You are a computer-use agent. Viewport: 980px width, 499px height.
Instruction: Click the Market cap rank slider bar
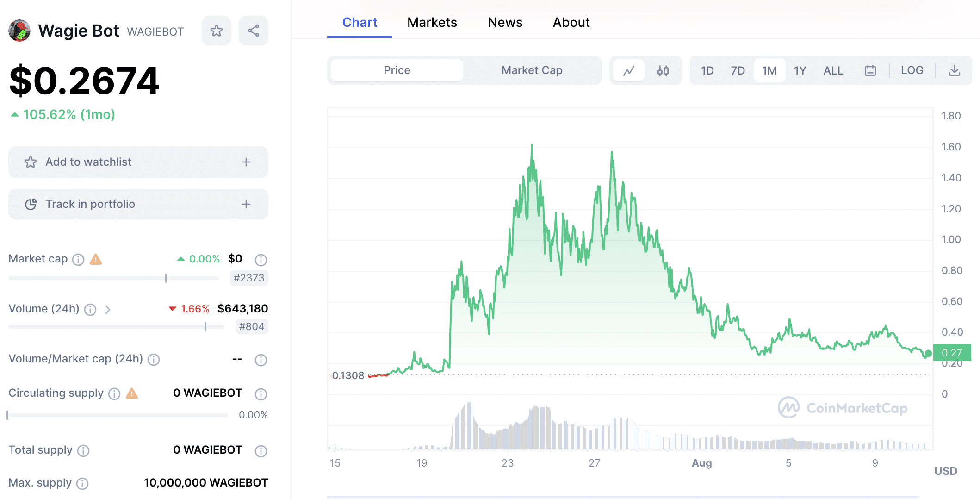pyautogui.click(x=114, y=278)
